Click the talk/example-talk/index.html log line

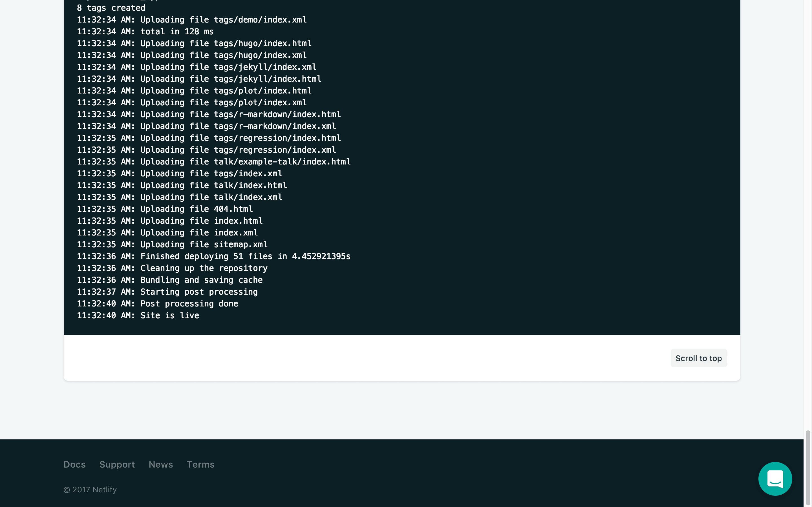tap(213, 162)
